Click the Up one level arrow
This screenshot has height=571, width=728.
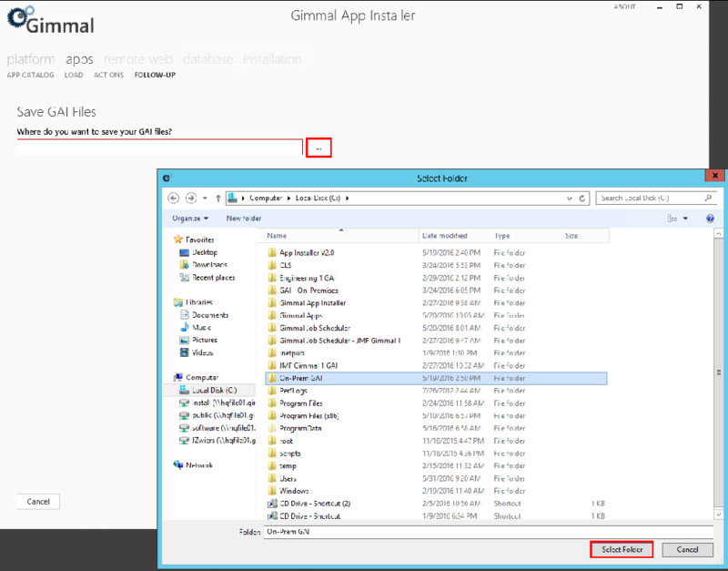[x=217, y=198]
